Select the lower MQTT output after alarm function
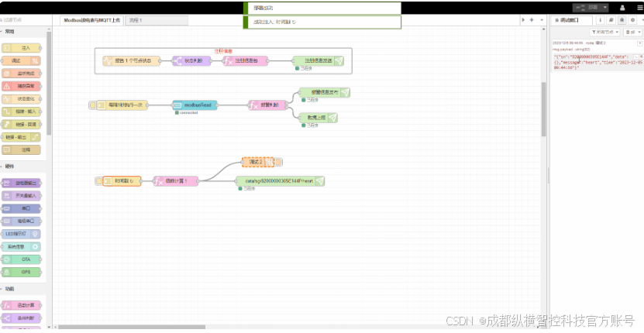Image resolution: width=644 pixels, height=333 pixels. point(319,118)
